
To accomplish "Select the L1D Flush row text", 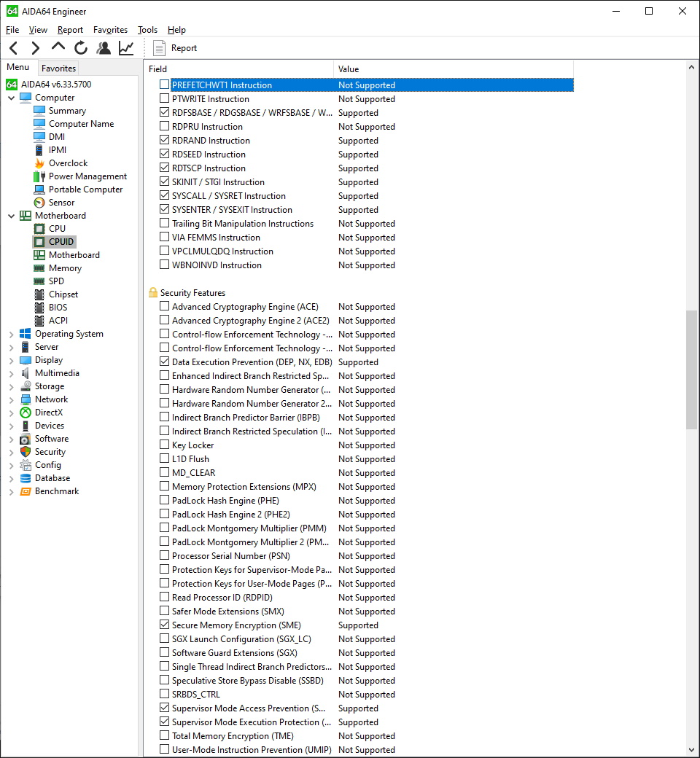I will pos(190,458).
